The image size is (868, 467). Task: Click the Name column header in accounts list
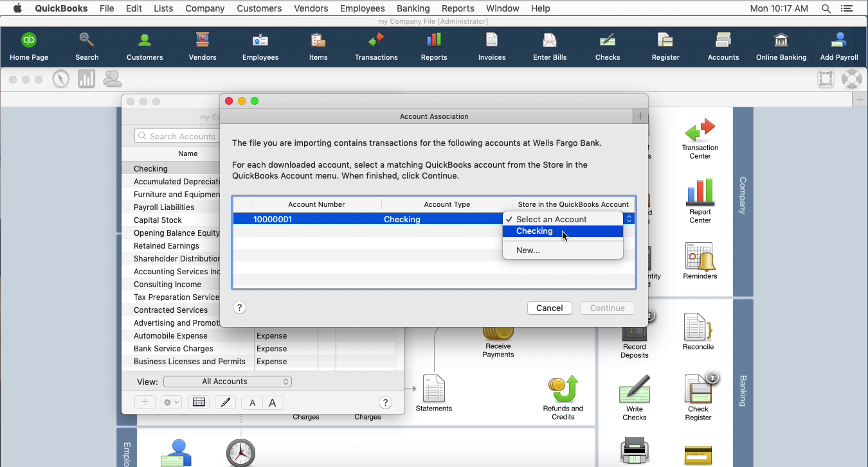coord(188,154)
